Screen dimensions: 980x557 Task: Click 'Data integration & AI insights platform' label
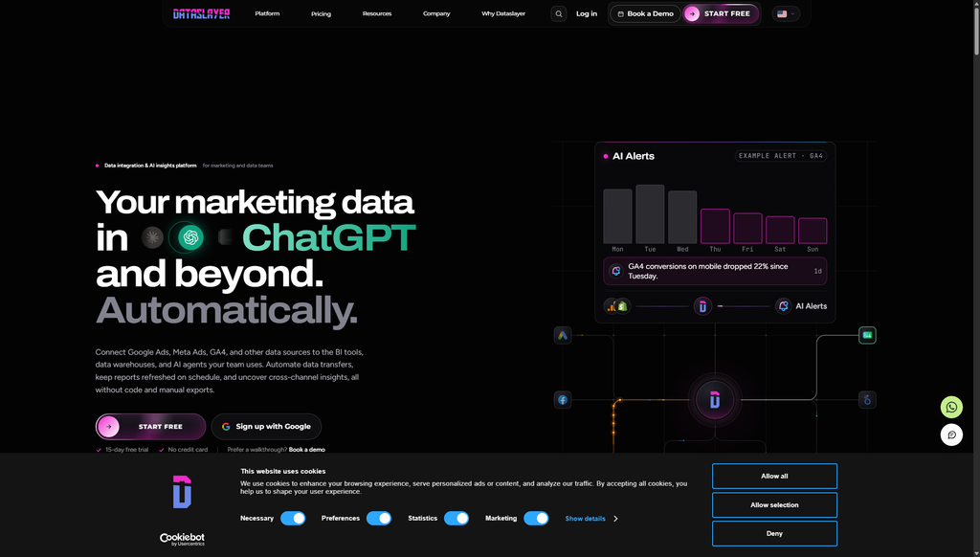pos(150,166)
